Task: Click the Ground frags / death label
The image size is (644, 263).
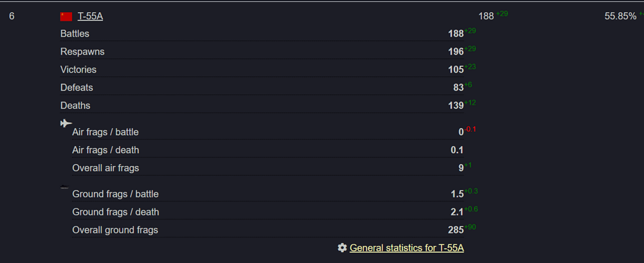Action: 115,212
